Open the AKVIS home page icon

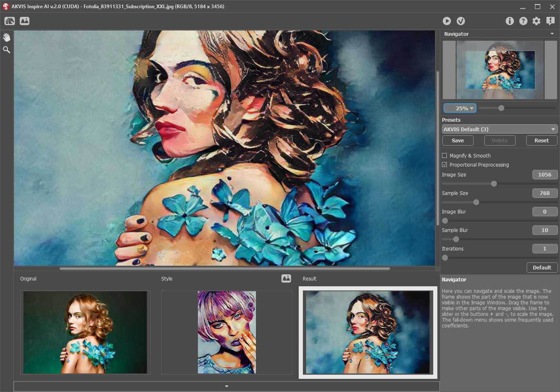tap(10, 21)
